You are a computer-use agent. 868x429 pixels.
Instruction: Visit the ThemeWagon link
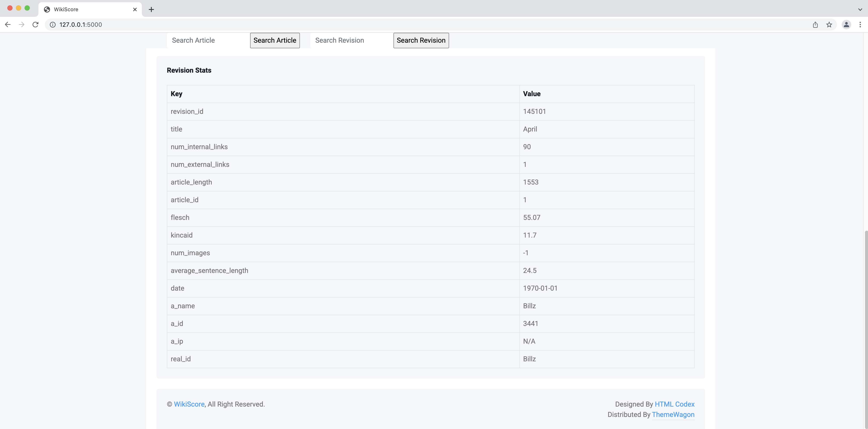tap(673, 415)
